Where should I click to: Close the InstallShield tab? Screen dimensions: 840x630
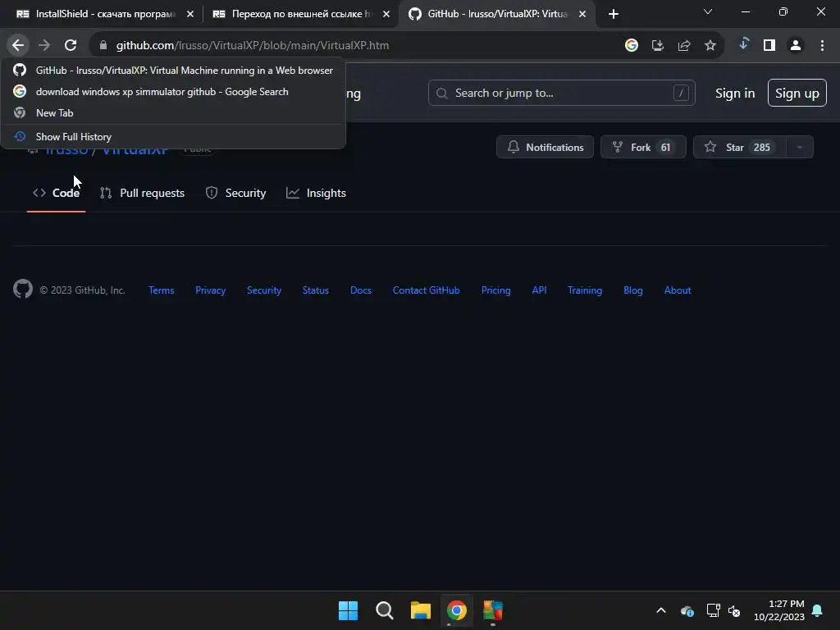pyautogui.click(x=190, y=14)
